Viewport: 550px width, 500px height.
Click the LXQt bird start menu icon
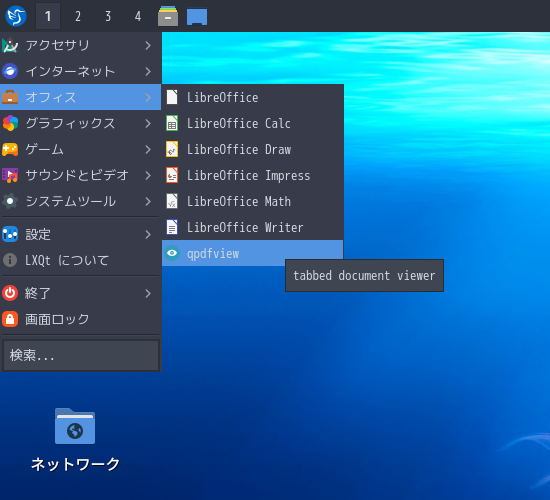click(x=16, y=16)
